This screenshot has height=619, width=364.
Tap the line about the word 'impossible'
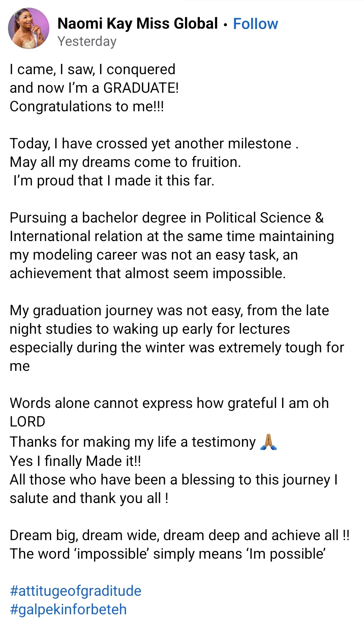click(167, 554)
